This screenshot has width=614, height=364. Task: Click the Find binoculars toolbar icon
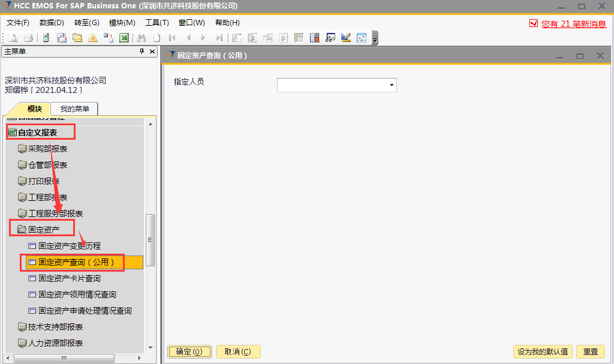point(142,38)
